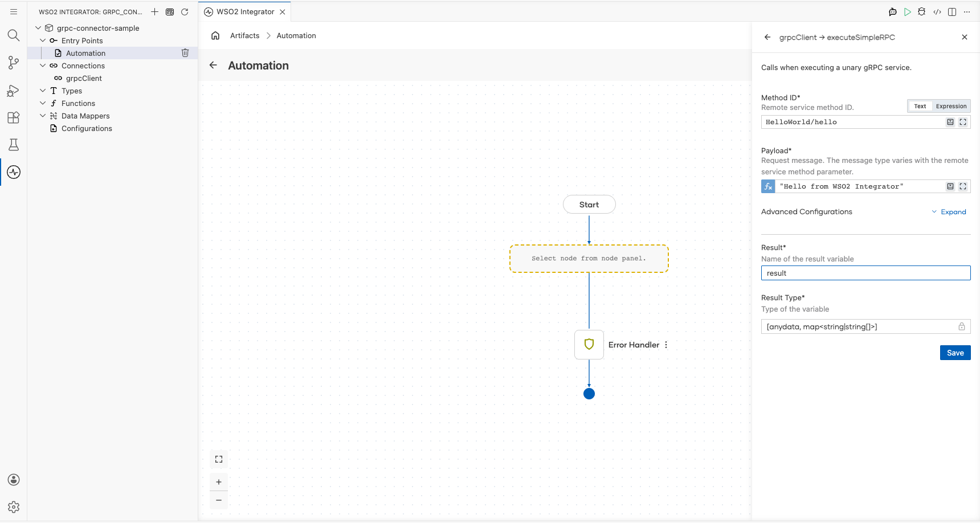980x523 pixels.
Task: Open the chat assistant icon
Action: pyautogui.click(x=893, y=11)
